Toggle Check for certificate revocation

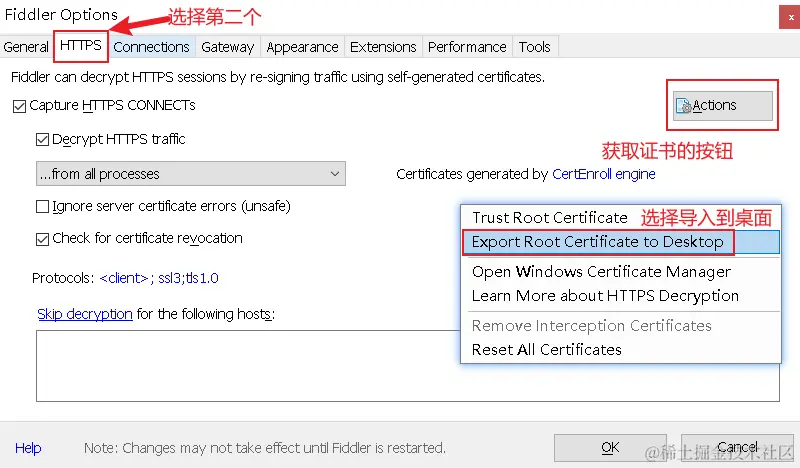pyautogui.click(x=42, y=239)
